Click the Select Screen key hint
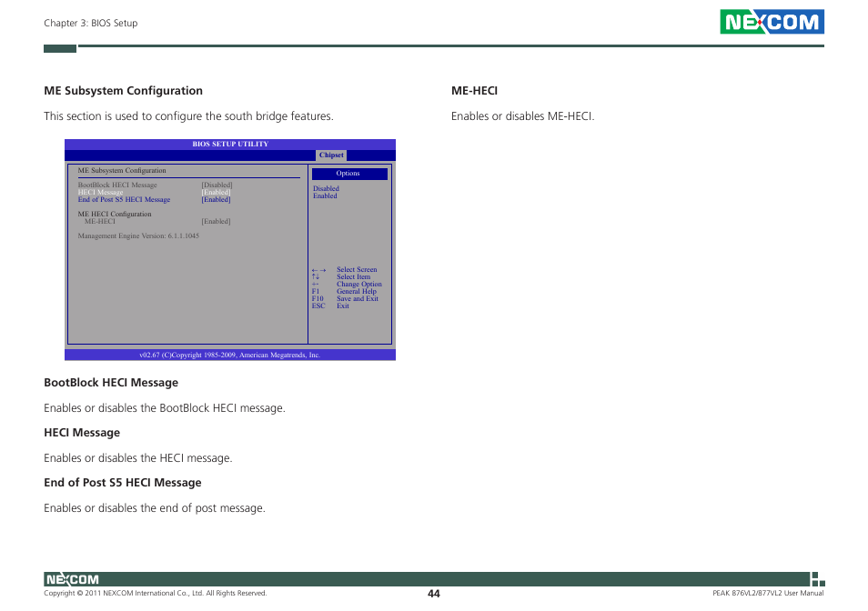868x611 pixels. (344, 270)
